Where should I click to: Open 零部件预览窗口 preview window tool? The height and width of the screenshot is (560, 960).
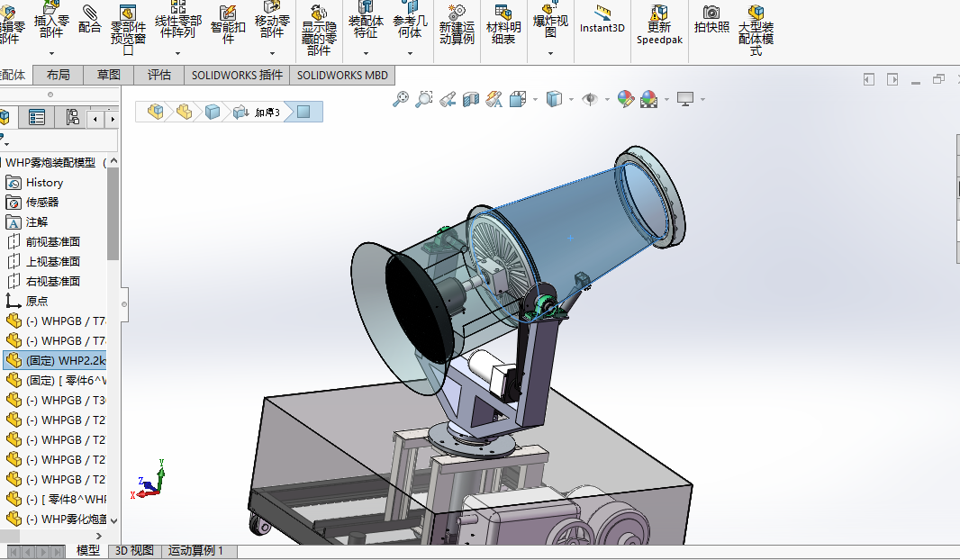pyautogui.click(x=128, y=31)
